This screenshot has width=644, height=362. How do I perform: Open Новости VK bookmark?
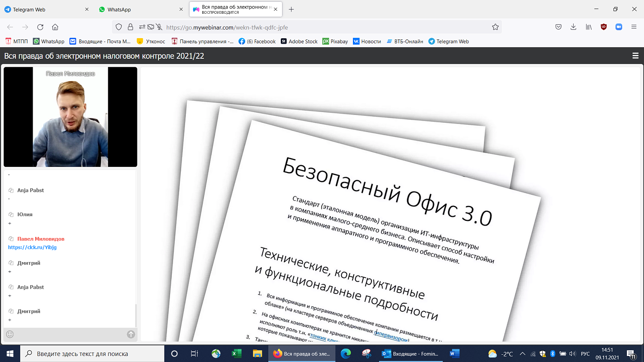[x=367, y=42]
